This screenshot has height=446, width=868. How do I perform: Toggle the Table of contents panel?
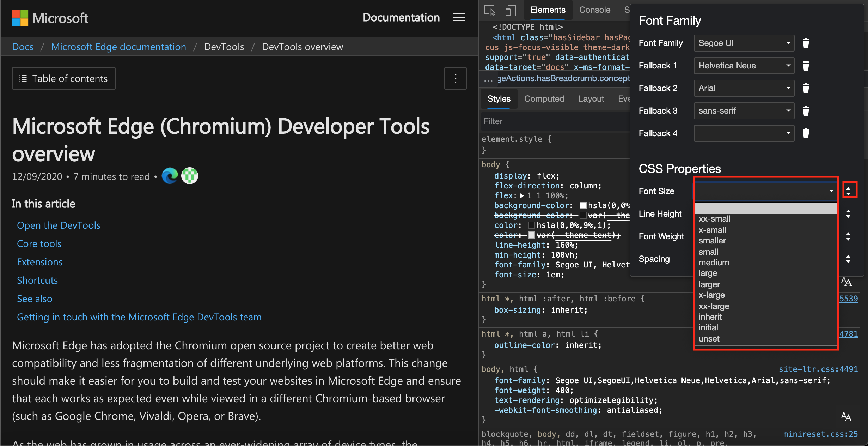click(64, 78)
